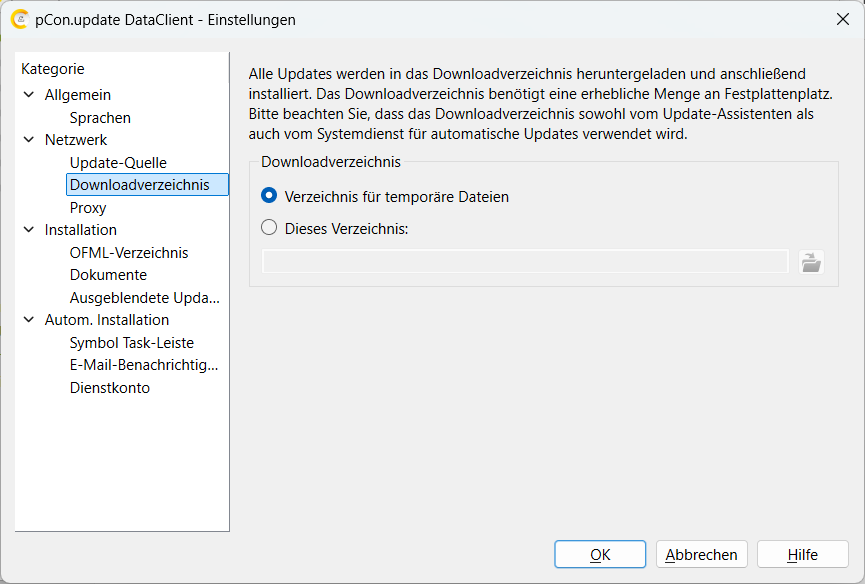Image resolution: width=865 pixels, height=584 pixels.
Task: Select 'Verzeichnis für temporäre Dateien' radio button
Action: coord(269,196)
